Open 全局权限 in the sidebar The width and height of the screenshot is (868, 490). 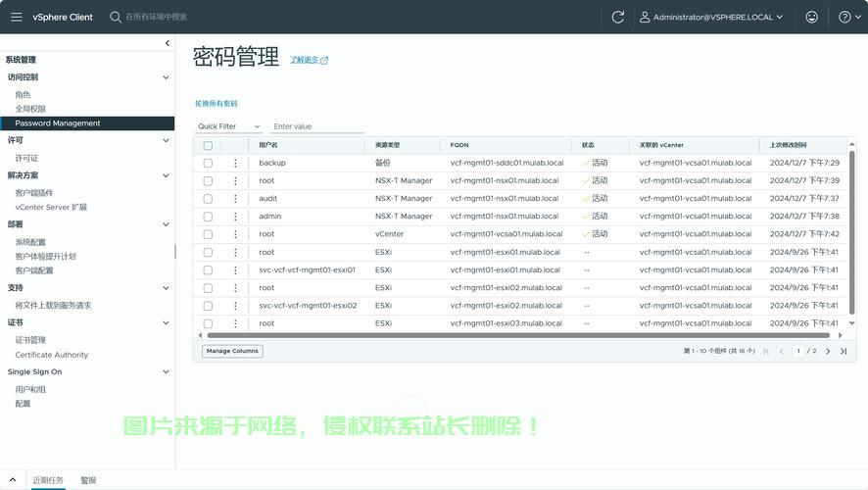30,109
